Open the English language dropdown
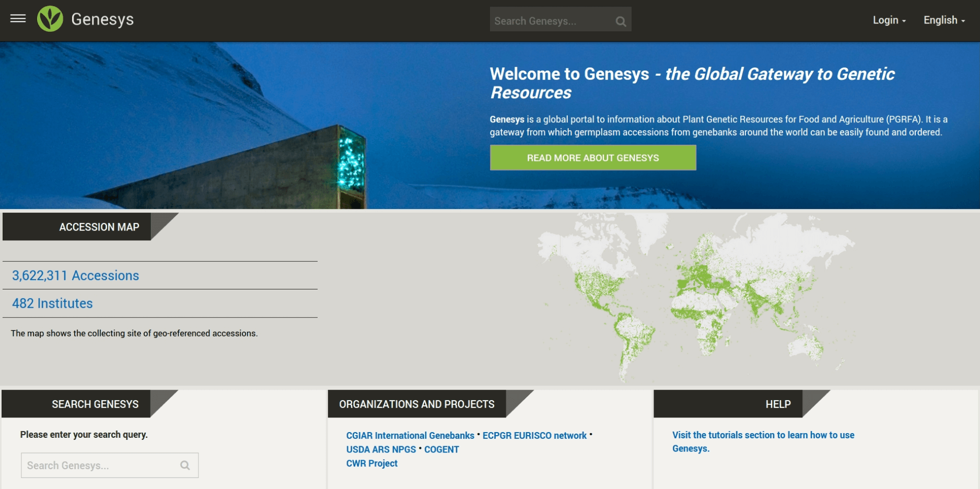 [x=944, y=20]
